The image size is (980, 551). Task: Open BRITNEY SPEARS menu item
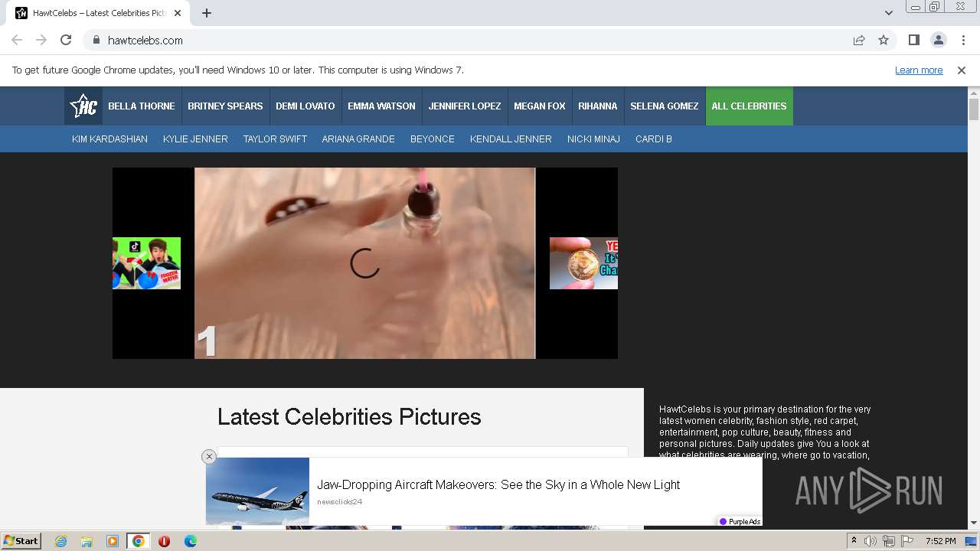[225, 106]
